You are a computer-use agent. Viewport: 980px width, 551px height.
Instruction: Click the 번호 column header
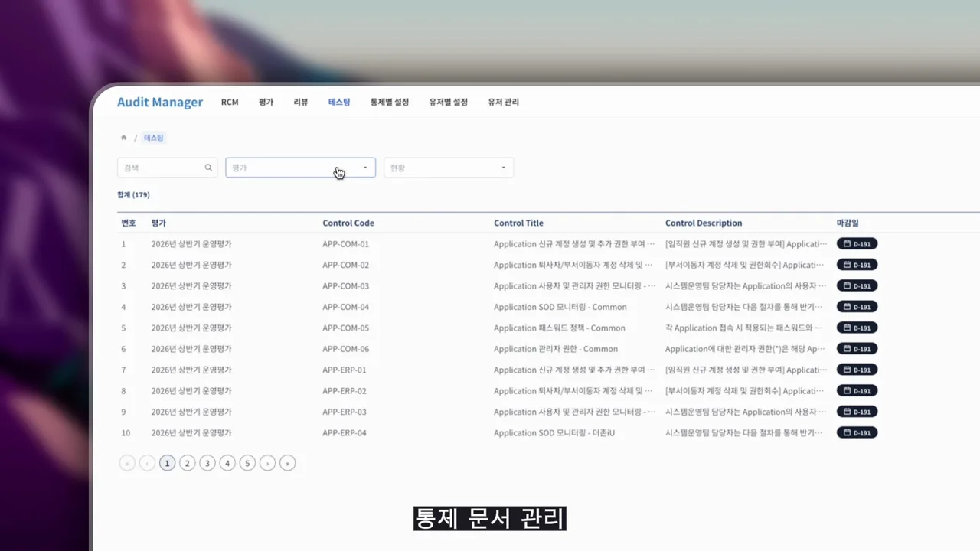point(129,223)
